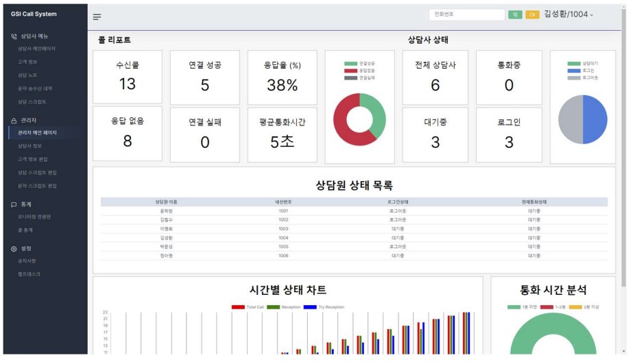
Task: Click the GSI Call System logo
Action: tap(34, 14)
